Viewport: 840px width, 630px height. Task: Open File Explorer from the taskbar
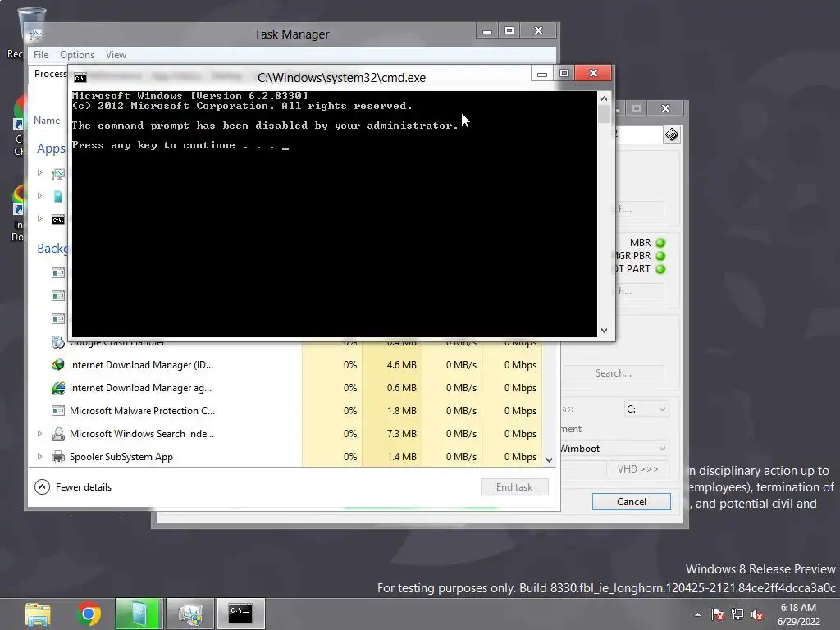[x=38, y=614]
